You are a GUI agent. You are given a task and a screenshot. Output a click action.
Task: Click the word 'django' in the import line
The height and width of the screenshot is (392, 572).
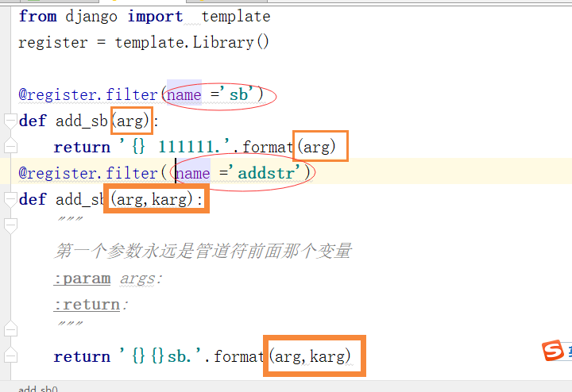(x=91, y=17)
